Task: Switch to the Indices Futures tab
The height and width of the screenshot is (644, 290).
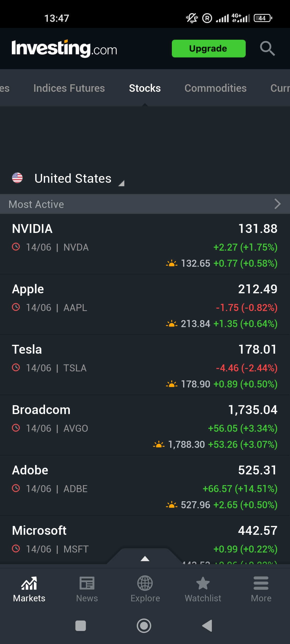Action: coord(69,88)
